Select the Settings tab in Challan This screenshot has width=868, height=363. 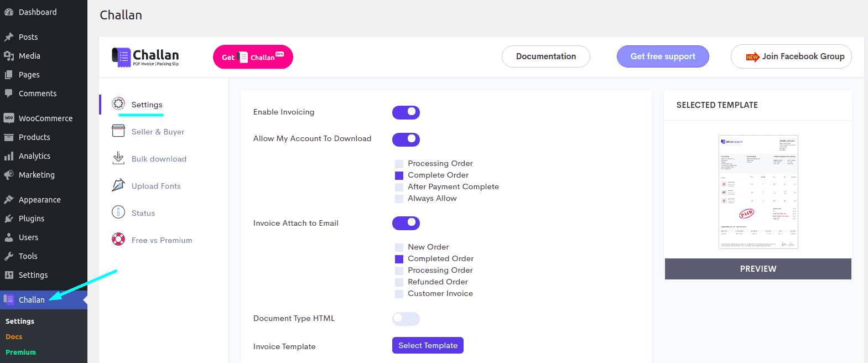pos(147,105)
